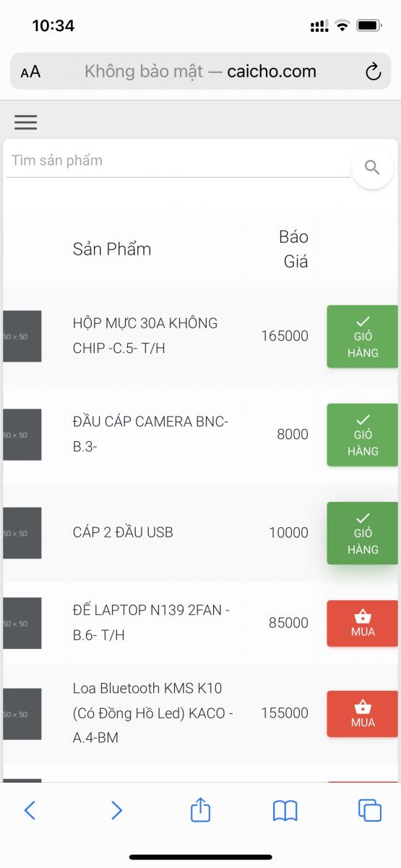This screenshot has width=401, height=868.
Task: Tap the search magnifier button
Action: click(x=372, y=168)
